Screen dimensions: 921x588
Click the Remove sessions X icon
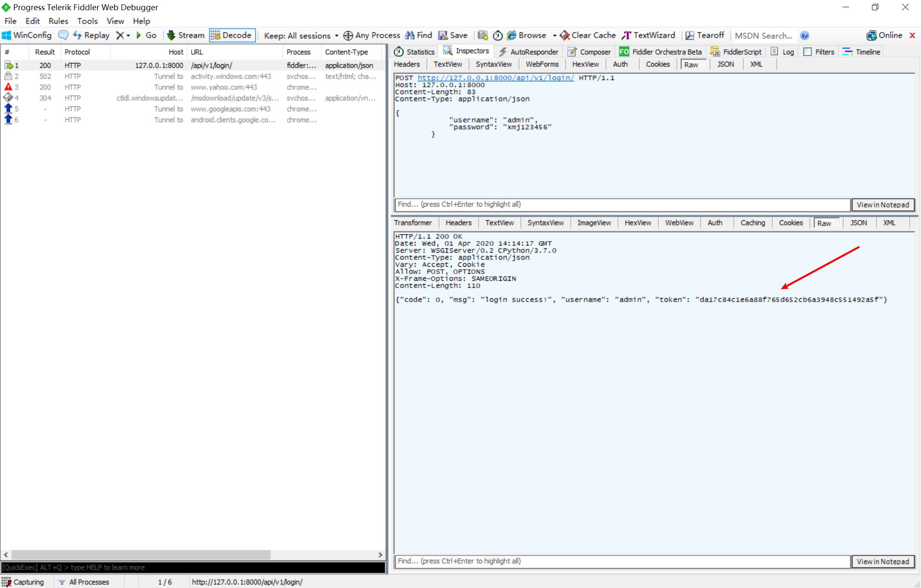coord(120,35)
